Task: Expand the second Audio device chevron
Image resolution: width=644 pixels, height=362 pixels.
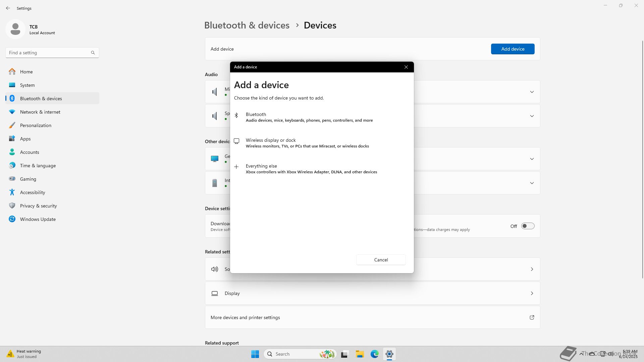Action: [532, 116]
